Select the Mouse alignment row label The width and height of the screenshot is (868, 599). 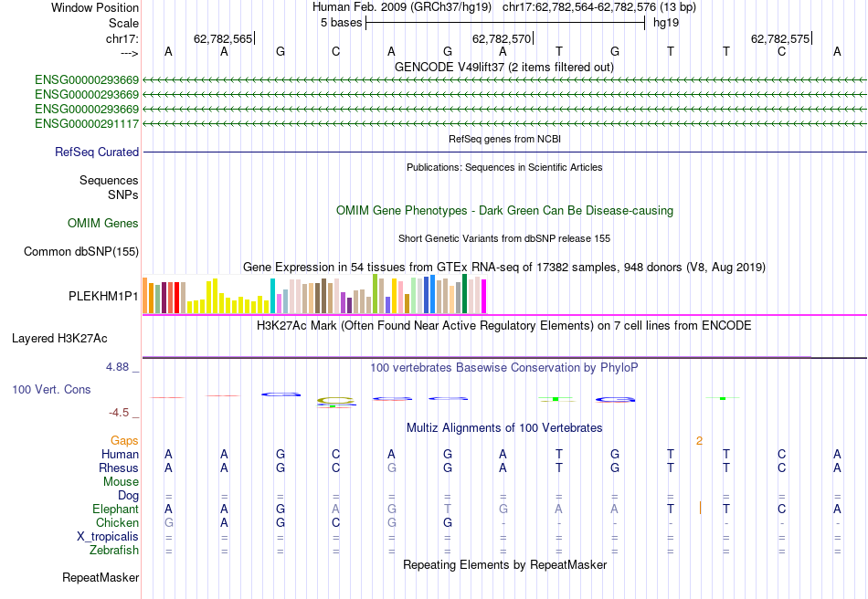coord(121,482)
